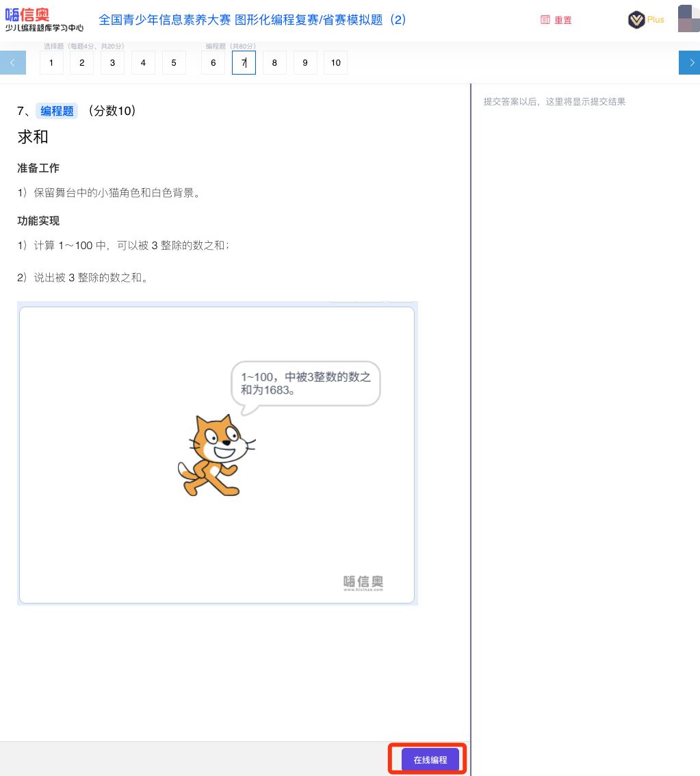Viewport: 700px width, 776px height.
Task: Open the Plus membership badge
Action: [645, 20]
